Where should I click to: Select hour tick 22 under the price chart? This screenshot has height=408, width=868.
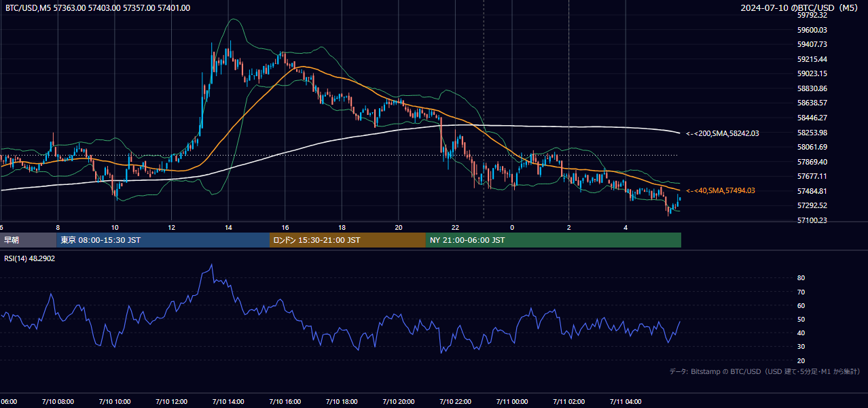(x=455, y=227)
